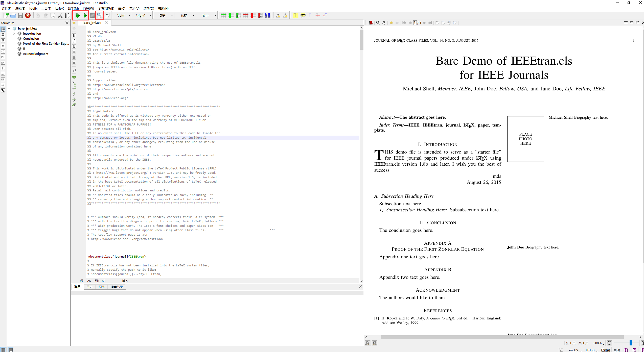Click the UTF-8 encoding status button
644x352 pixels.
(x=591, y=350)
